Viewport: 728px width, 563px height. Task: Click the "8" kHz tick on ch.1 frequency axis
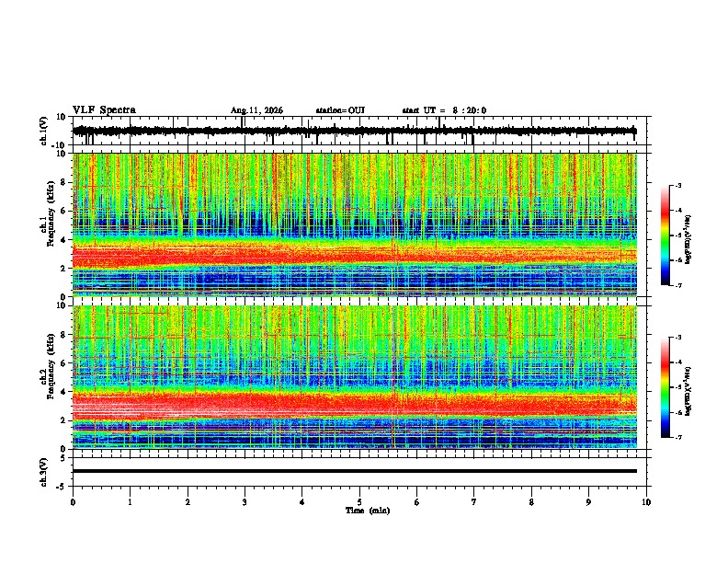point(63,182)
